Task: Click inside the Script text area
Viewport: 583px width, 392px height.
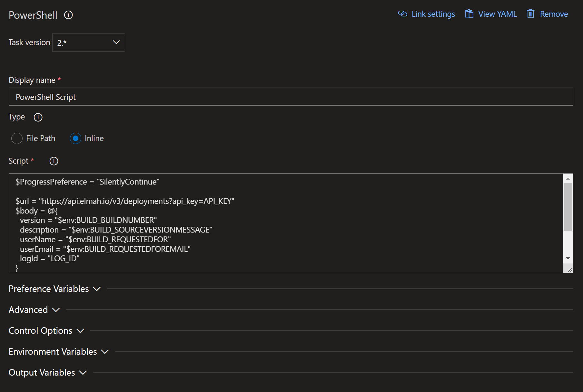Action: tap(286, 223)
